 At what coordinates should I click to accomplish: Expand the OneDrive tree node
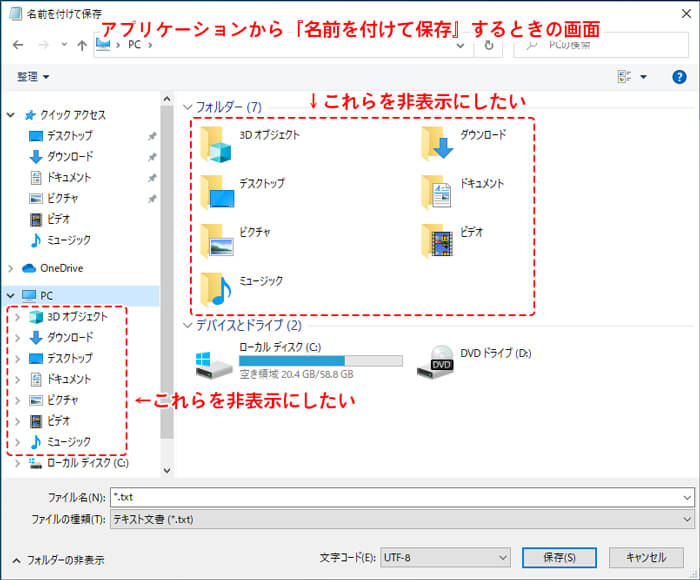point(11,268)
